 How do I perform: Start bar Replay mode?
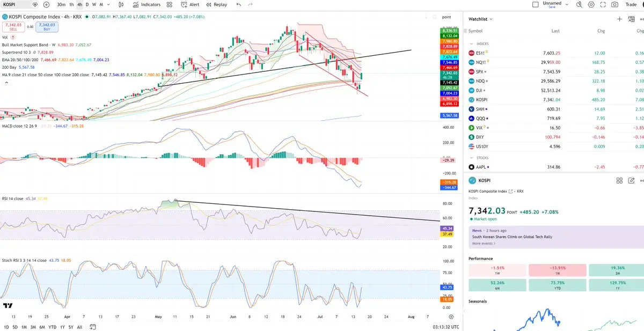(216, 4)
